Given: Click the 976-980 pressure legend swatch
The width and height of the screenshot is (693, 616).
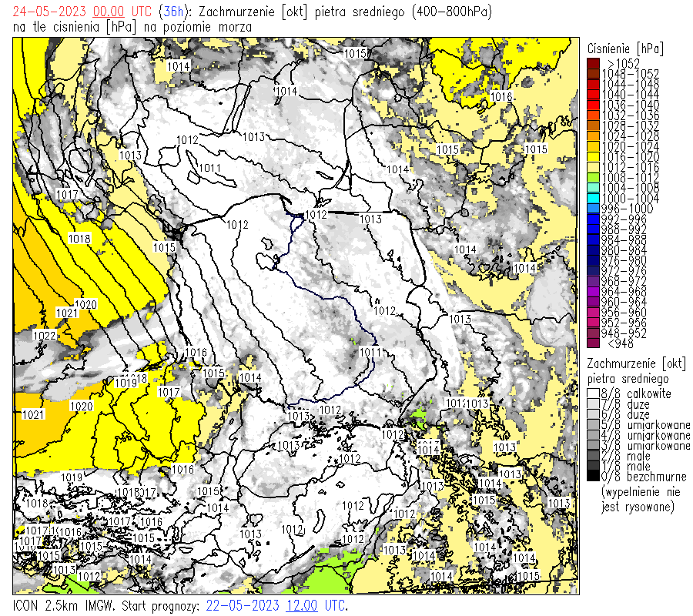Looking at the screenshot, I should (593, 261).
